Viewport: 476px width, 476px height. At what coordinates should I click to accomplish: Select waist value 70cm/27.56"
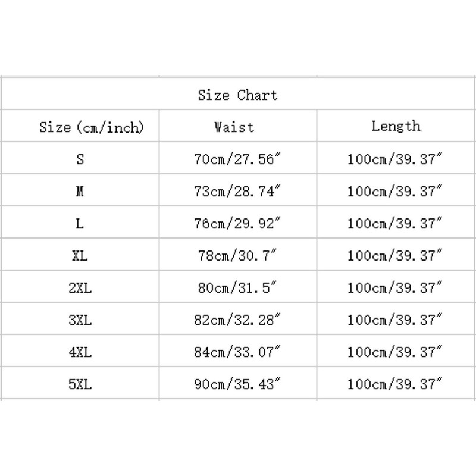(x=238, y=158)
